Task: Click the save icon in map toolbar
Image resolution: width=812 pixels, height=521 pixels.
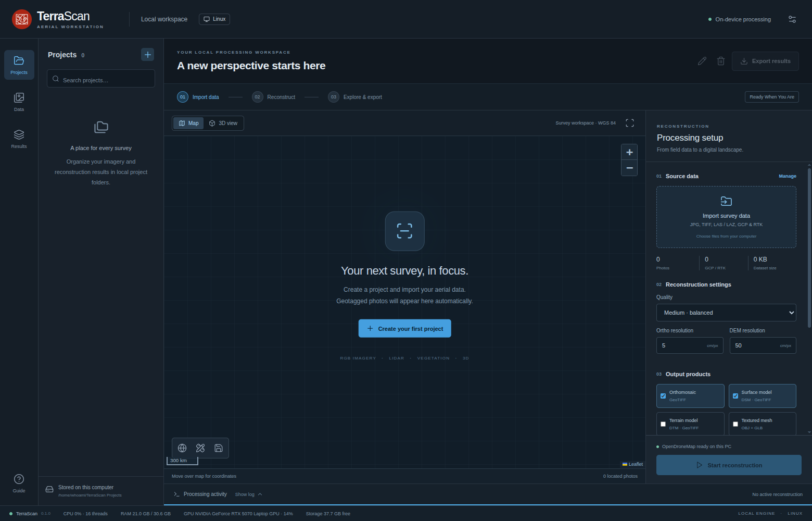Action: [x=219, y=448]
